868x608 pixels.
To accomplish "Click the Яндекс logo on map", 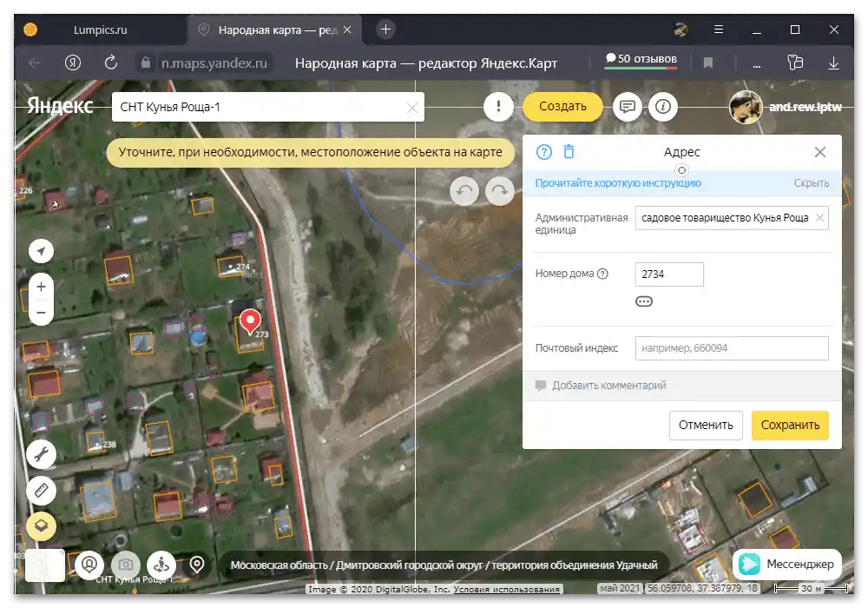I will [x=60, y=105].
